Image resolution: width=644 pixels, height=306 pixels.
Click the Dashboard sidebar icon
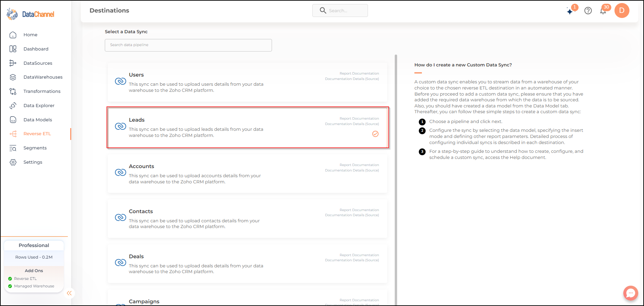(x=13, y=49)
